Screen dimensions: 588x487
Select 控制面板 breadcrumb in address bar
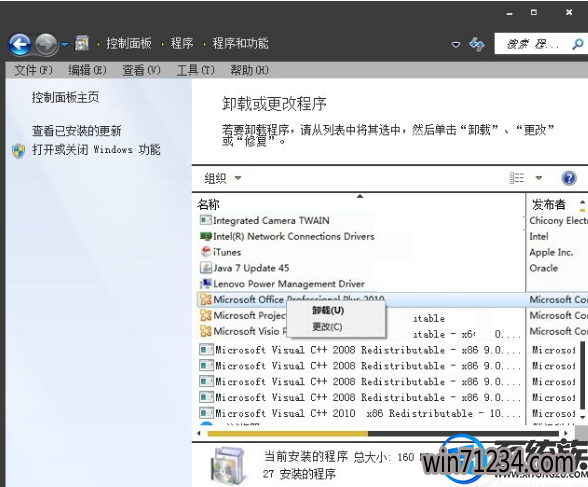coord(129,43)
